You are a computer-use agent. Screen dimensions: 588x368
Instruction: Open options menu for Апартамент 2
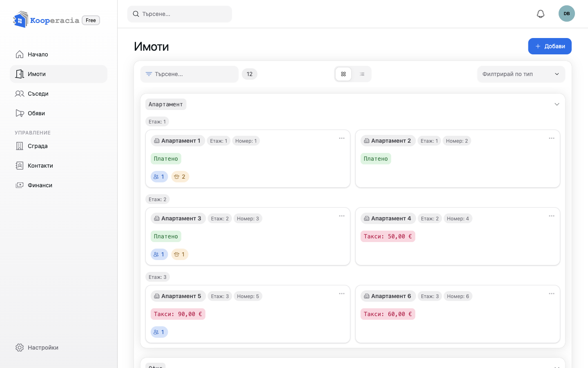pyautogui.click(x=552, y=138)
